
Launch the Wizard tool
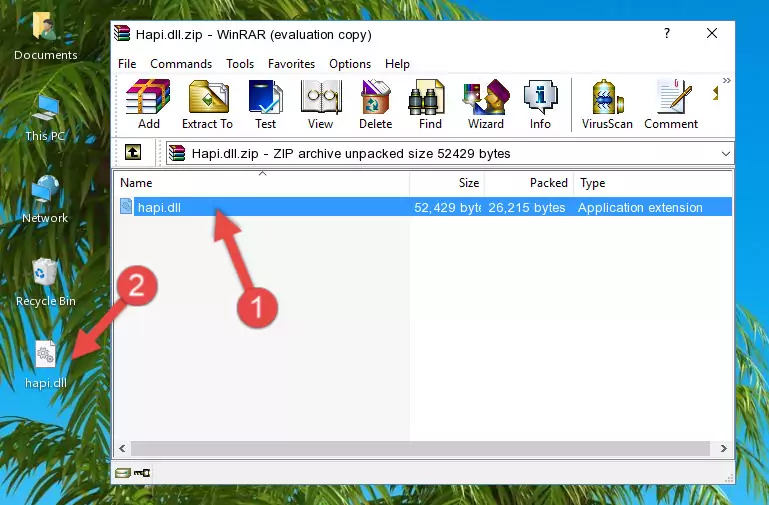(486, 104)
